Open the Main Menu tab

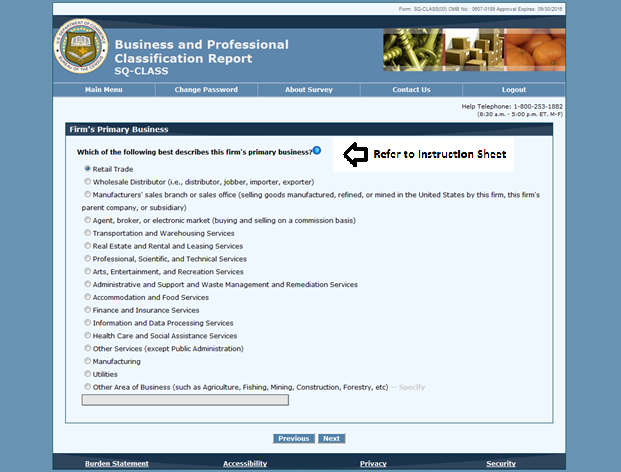[105, 90]
